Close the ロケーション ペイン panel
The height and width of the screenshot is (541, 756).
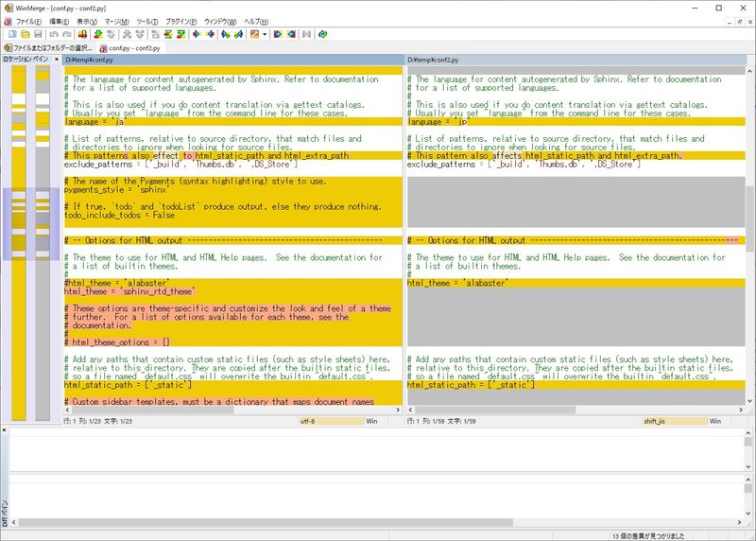coord(56,59)
